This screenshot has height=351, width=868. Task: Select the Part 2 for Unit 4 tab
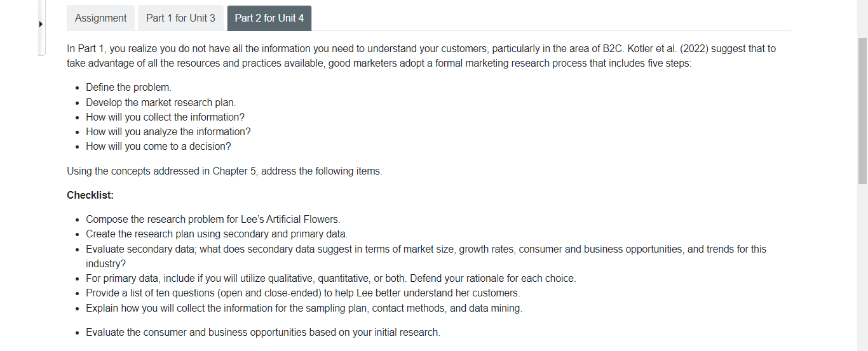269,18
